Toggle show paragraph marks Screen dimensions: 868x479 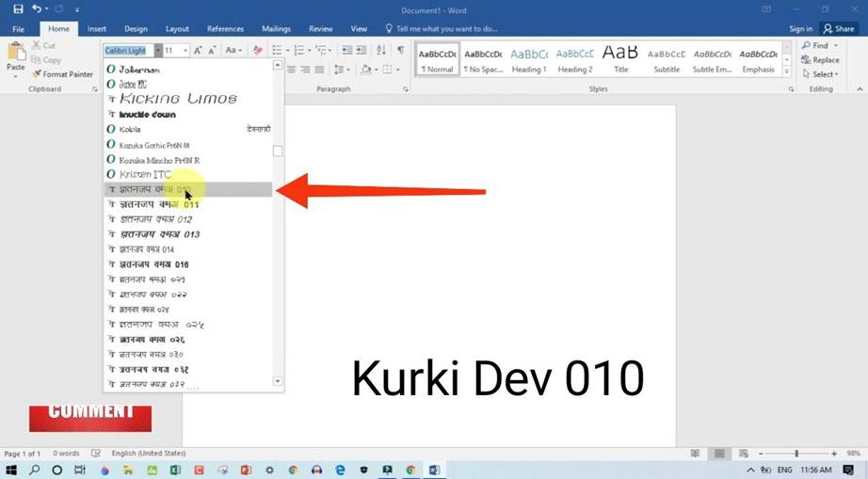coord(400,50)
